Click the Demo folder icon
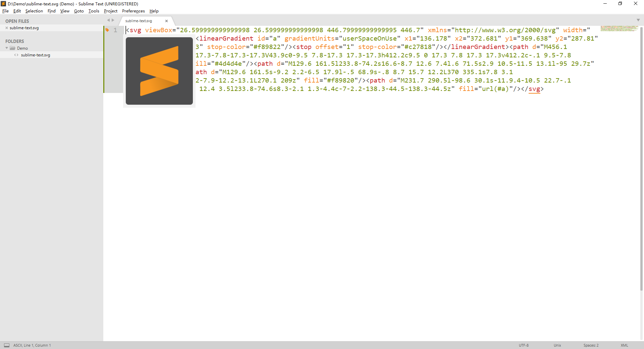This screenshot has height=349, width=644. point(13,48)
